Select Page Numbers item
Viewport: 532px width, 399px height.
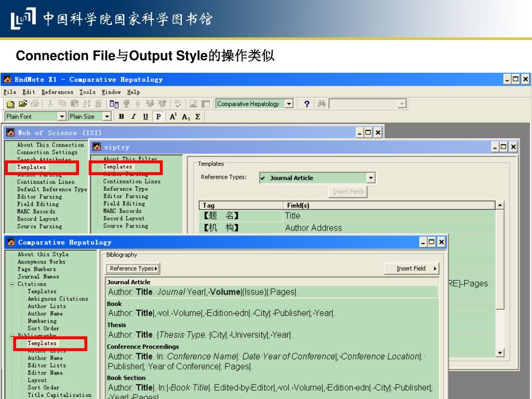click(37, 270)
